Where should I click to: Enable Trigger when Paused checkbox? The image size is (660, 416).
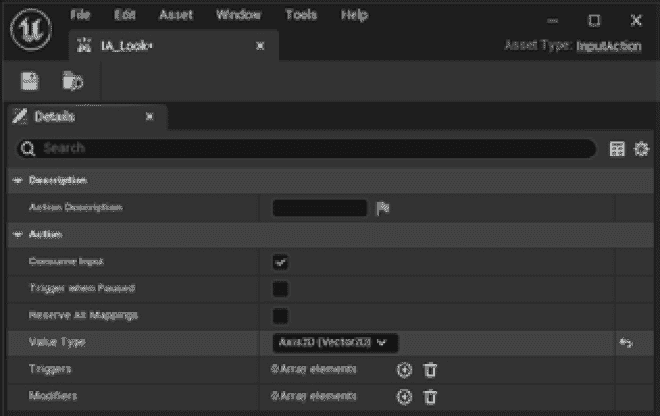coord(280,289)
